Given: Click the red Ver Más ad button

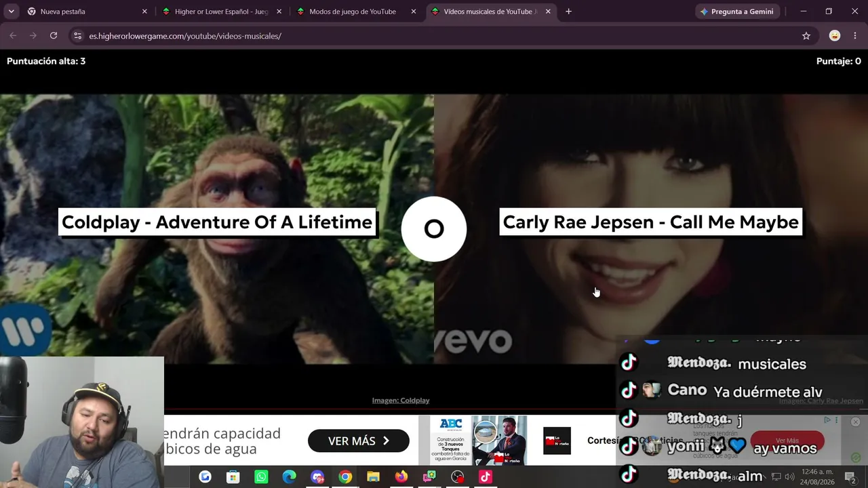Looking at the screenshot, I should pos(787,441).
